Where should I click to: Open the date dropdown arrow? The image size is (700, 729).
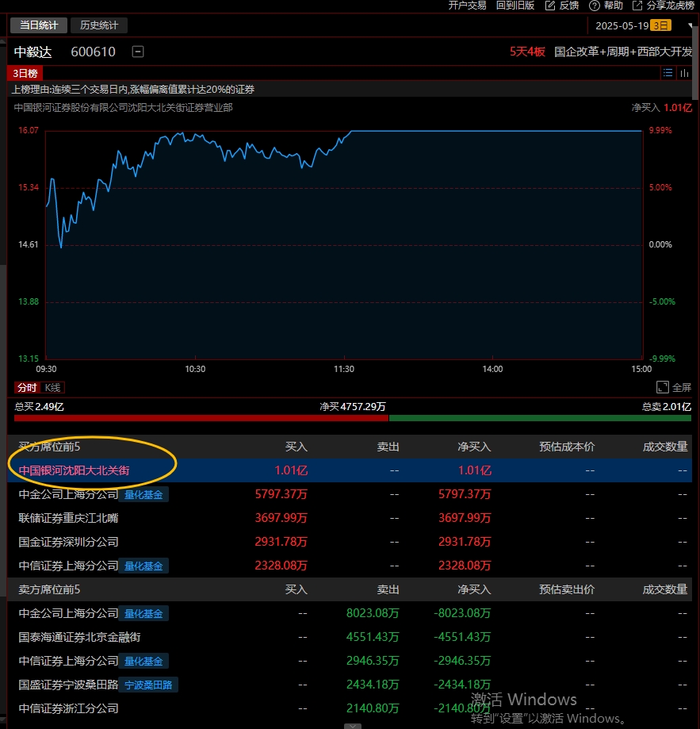[x=690, y=25]
